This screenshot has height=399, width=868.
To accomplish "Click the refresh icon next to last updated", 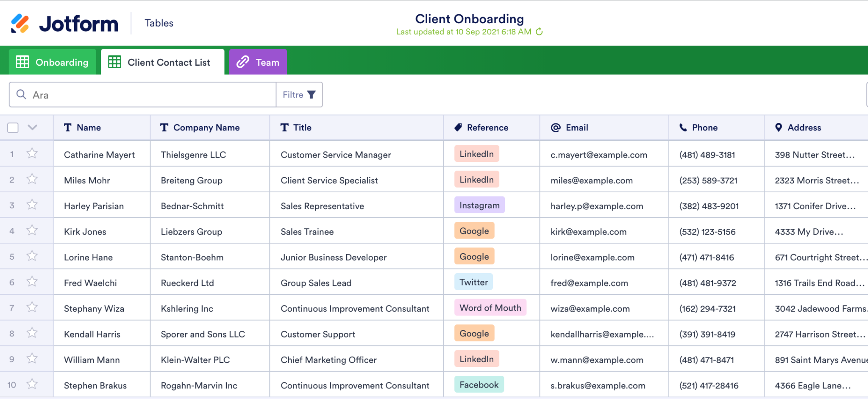I will click(x=539, y=31).
